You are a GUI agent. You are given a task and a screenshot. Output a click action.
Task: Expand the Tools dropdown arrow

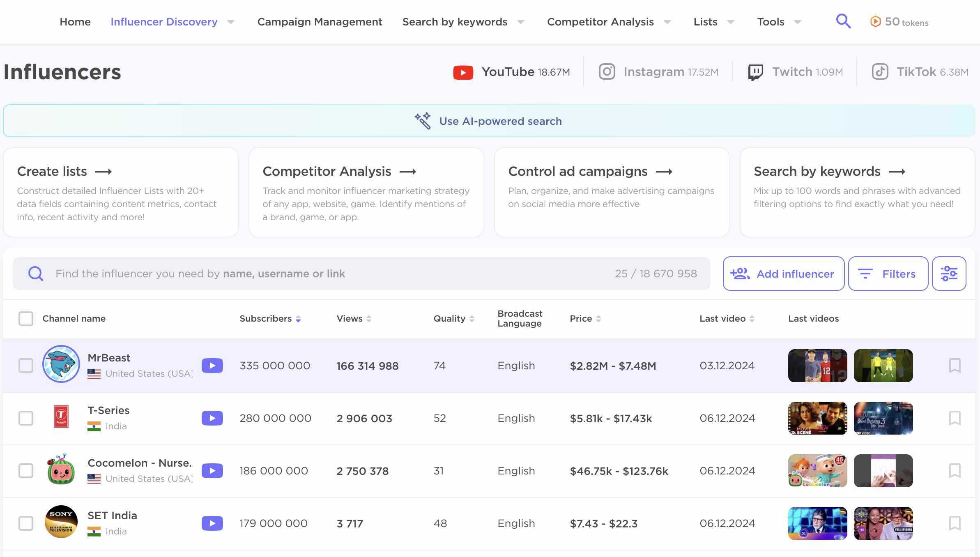coord(798,22)
